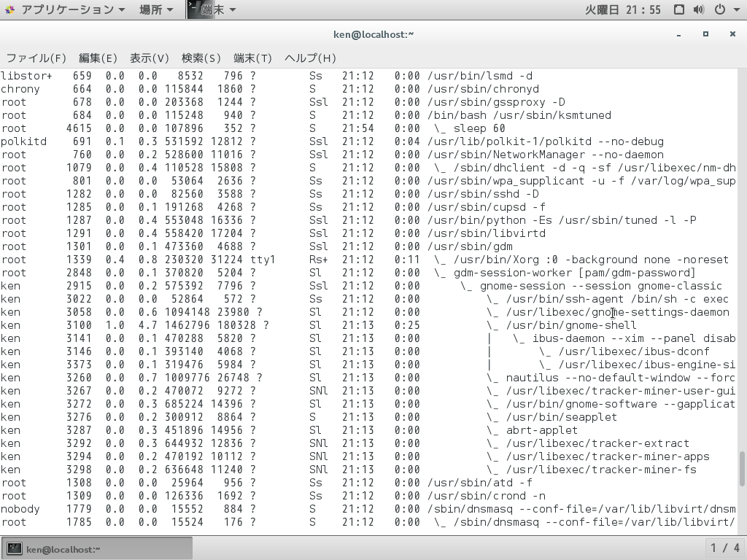Click the terminal scrollbar thumb

[742, 469]
